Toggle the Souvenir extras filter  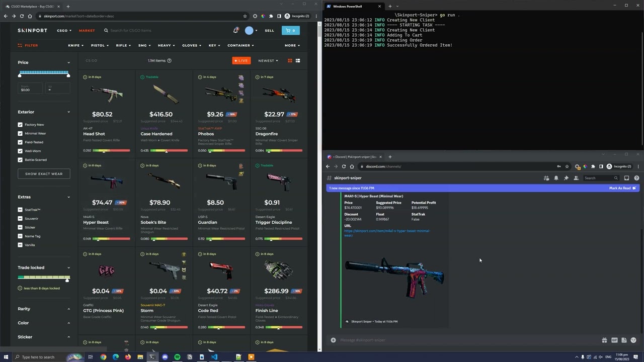(x=20, y=219)
